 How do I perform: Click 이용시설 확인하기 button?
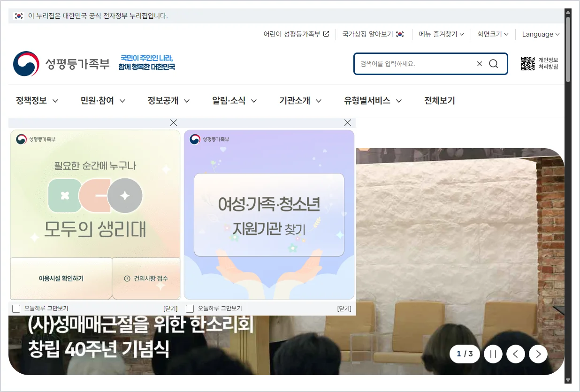pyautogui.click(x=61, y=279)
